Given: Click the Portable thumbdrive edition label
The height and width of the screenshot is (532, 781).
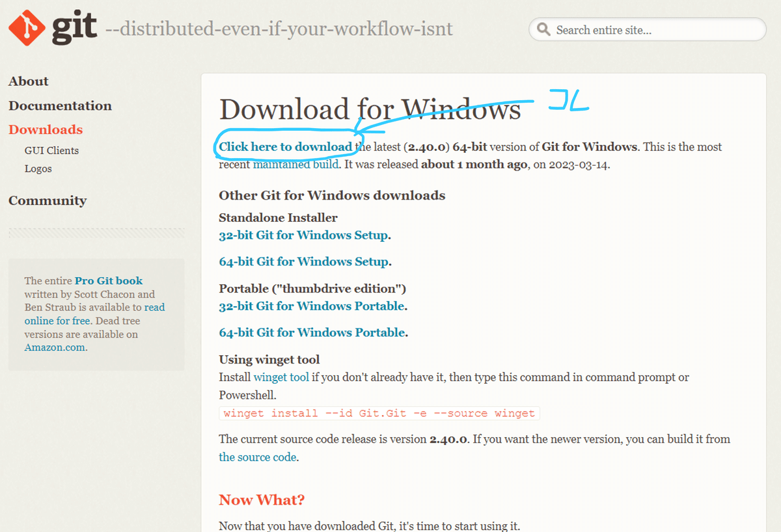Looking at the screenshot, I should (312, 288).
